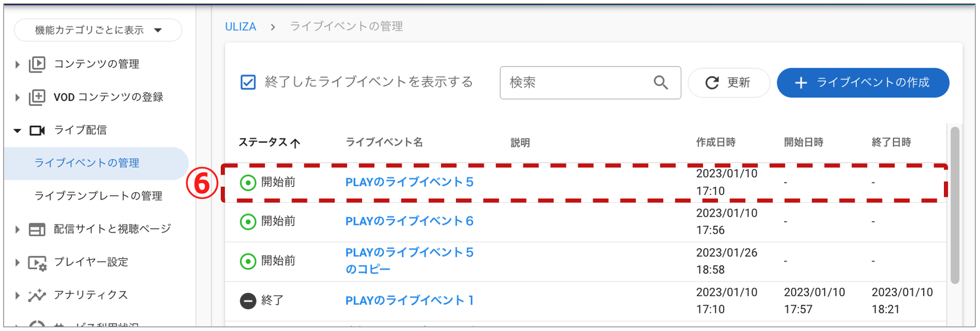Click the アナリティクス chart icon
This screenshot has width=980, height=331.
[37, 295]
